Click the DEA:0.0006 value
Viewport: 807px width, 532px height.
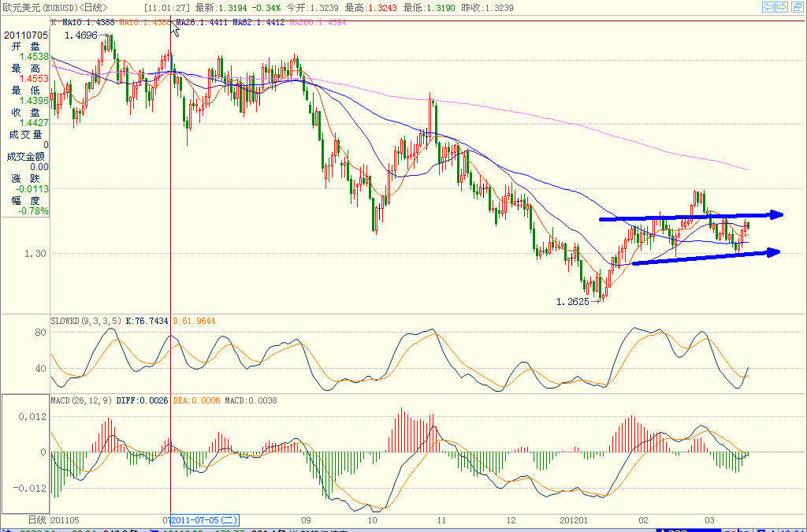point(196,400)
